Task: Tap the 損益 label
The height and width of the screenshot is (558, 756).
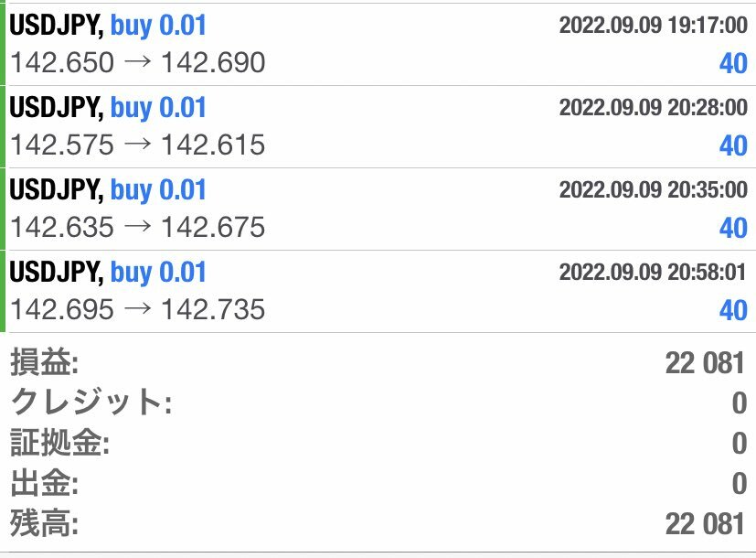Action: pyautogui.click(x=44, y=363)
